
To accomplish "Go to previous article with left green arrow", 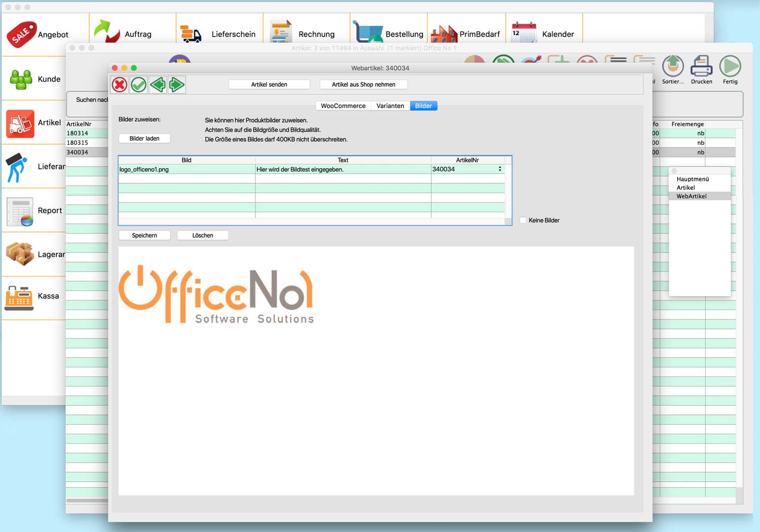I will (158, 85).
